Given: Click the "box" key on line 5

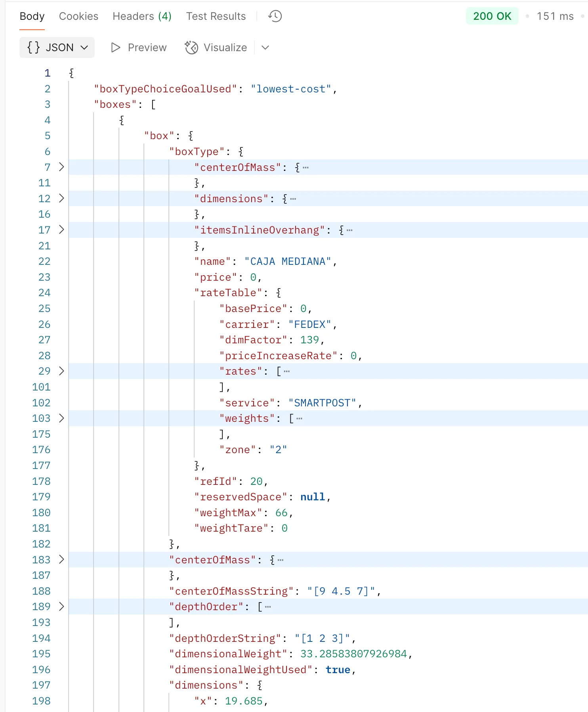Looking at the screenshot, I should point(159,136).
